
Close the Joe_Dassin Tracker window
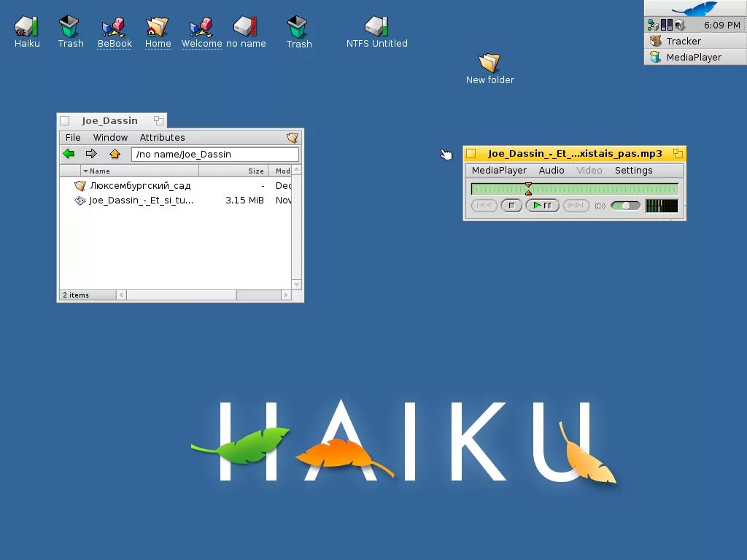65,121
